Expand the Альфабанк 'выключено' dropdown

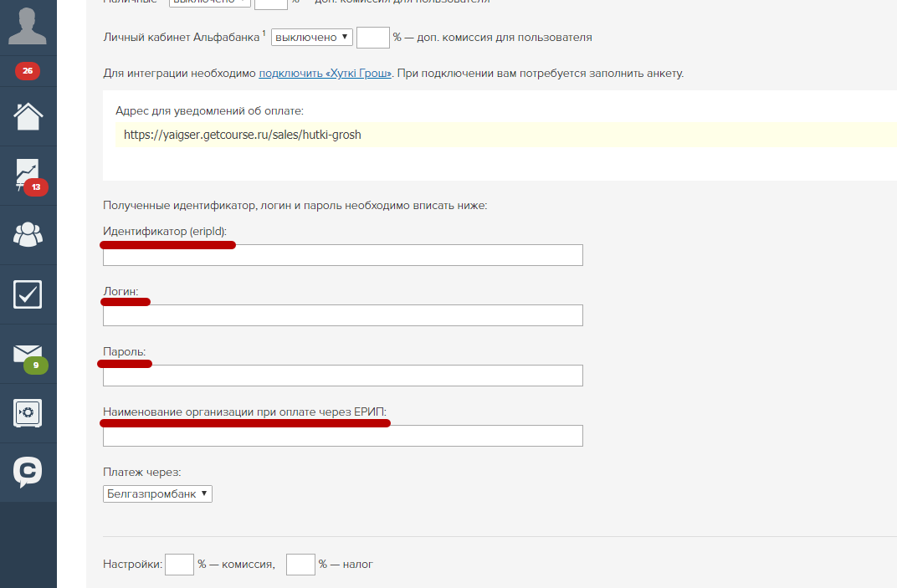tap(312, 37)
